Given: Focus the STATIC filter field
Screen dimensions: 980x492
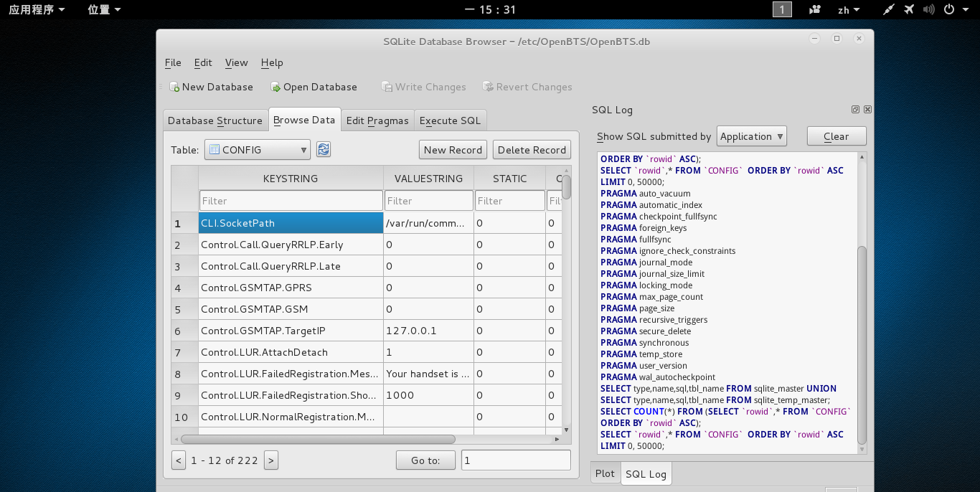Looking at the screenshot, I should click(x=509, y=201).
